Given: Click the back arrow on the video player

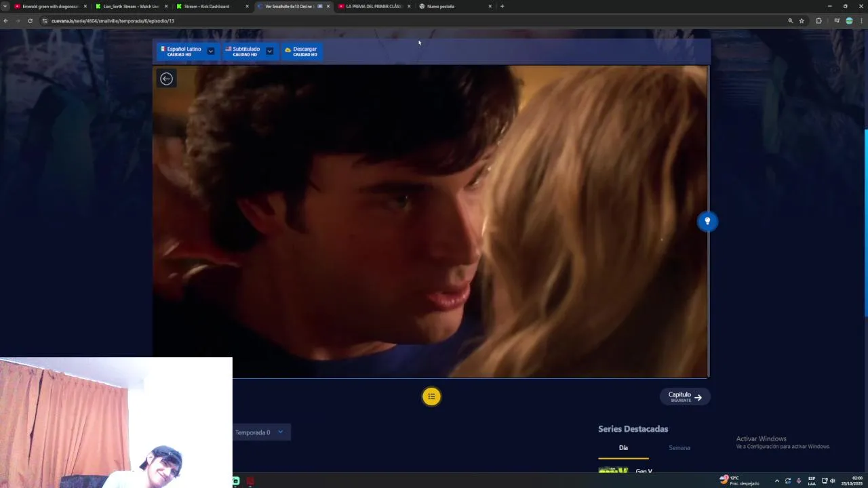Looking at the screenshot, I should [166, 79].
